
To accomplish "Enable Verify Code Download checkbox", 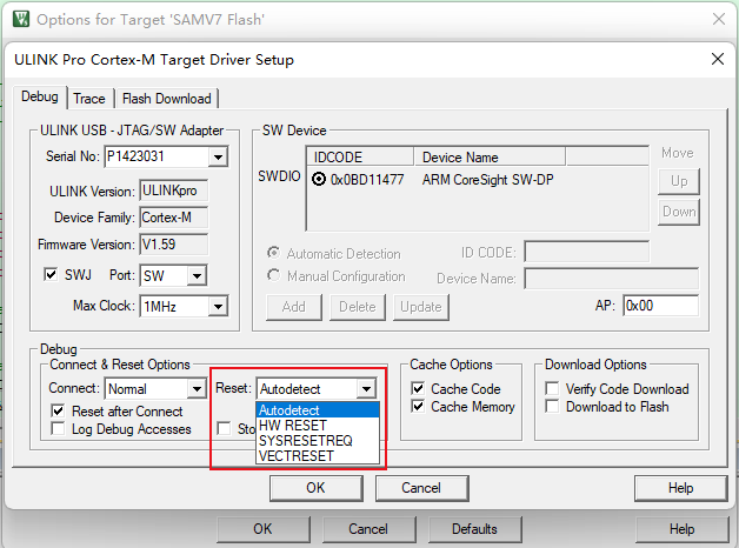I will click(552, 389).
